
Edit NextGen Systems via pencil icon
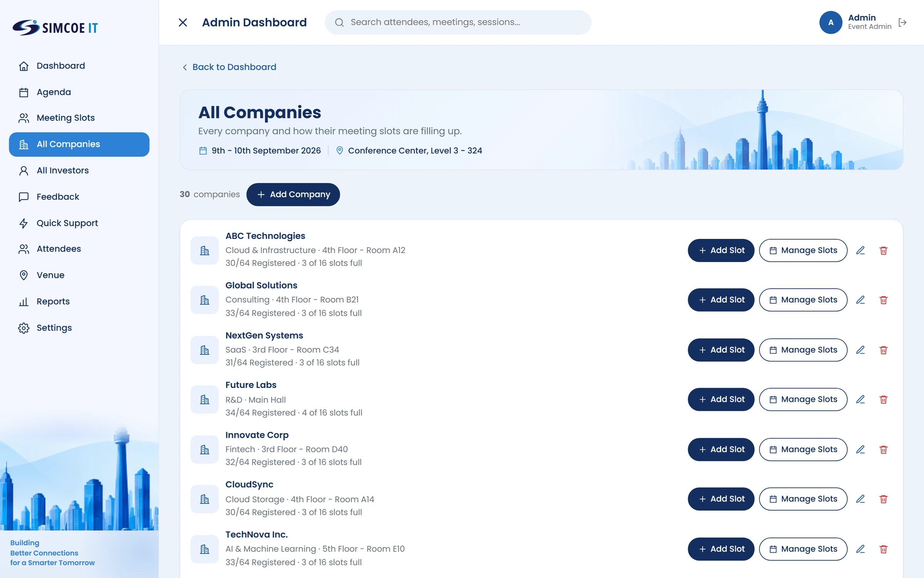(x=860, y=350)
